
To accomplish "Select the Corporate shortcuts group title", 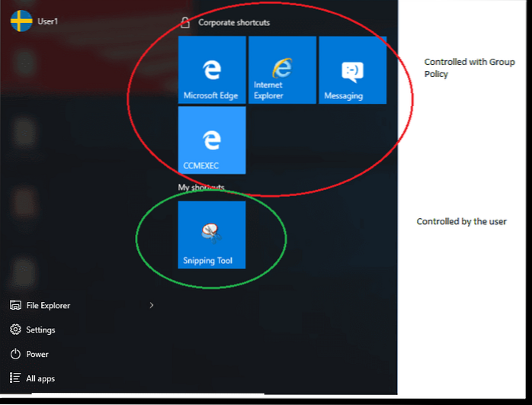I will [234, 22].
